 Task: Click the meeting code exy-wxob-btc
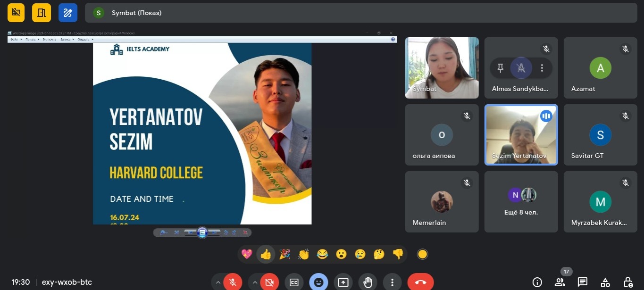click(x=67, y=282)
